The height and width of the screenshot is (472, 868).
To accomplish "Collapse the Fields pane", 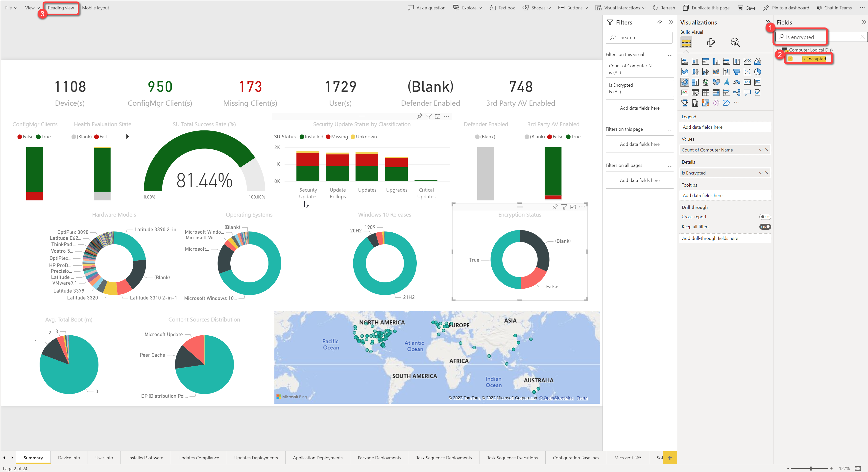I will tap(863, 22).
